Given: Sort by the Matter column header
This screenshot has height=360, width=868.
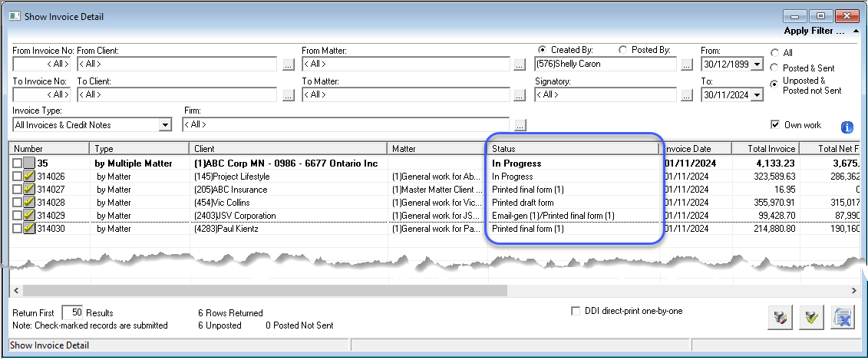Looking at the screenshot, I should (x=437, y=148).
